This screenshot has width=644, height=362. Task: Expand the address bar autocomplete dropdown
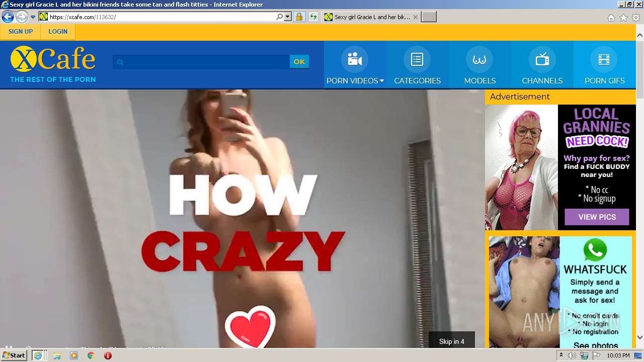point(288,17)
